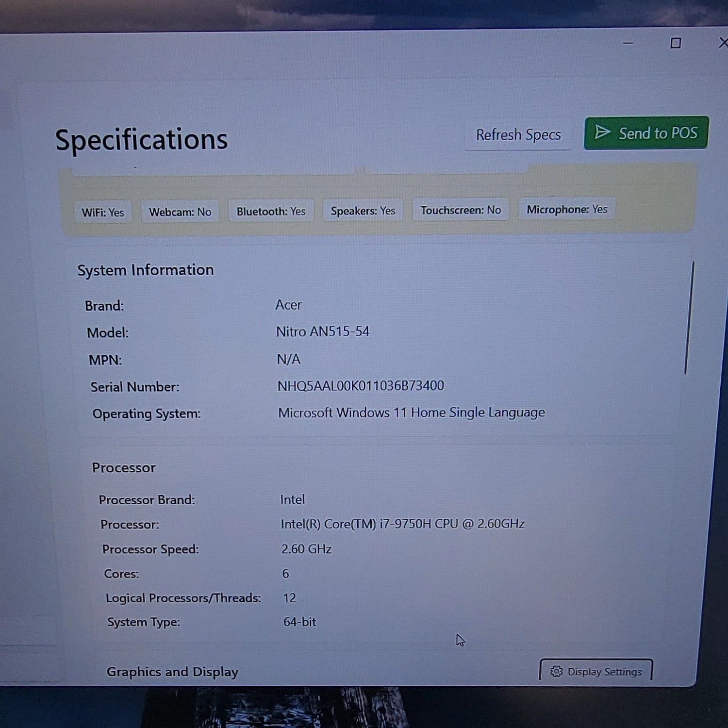Click the Processor section heading
Screen dimensions: 728x728
pyautogui.click(x=124, y=468)
